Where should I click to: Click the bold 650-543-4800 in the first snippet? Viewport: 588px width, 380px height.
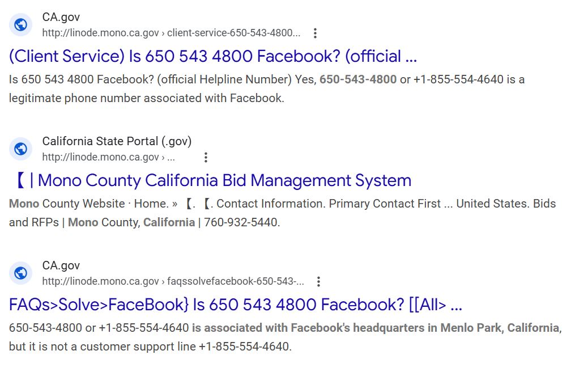pyautogui.click(x=358, y=79)
